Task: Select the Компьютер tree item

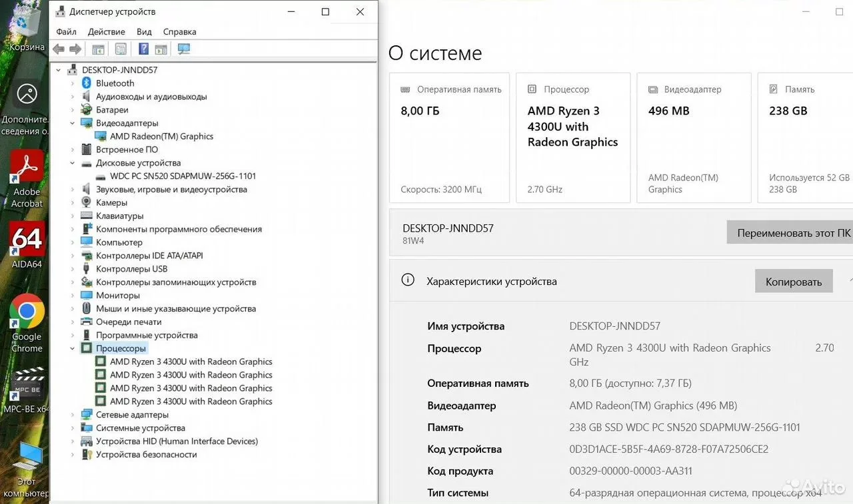Action: pos(119,242)
